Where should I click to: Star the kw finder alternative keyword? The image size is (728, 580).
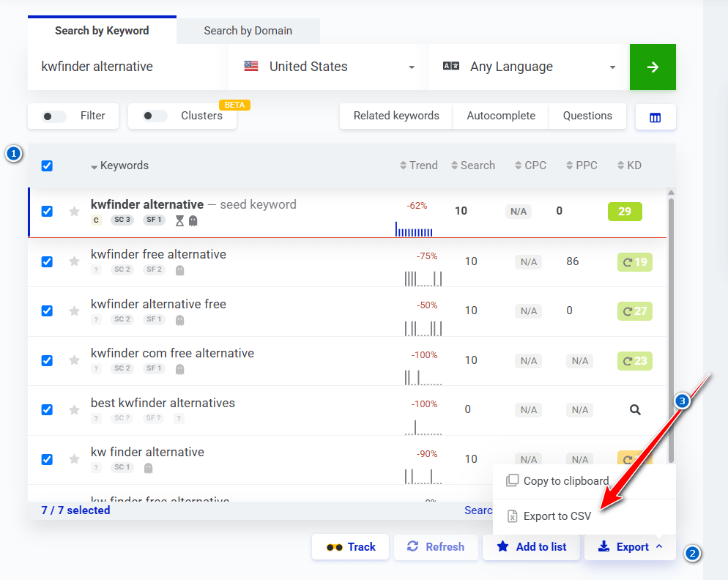(x=74, y=459)
